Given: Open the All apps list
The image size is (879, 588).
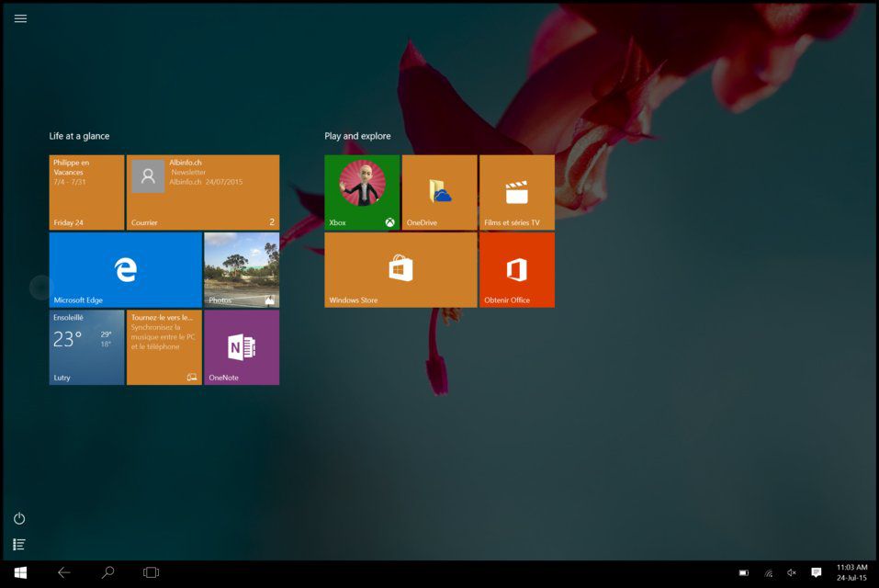Looking at the screenshot, I should [18, 542].
